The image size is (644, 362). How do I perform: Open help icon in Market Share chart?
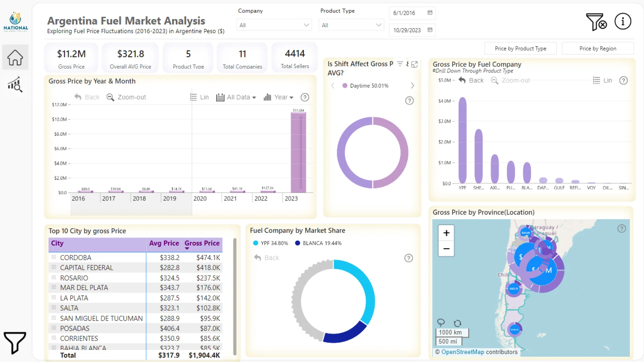coord(409,258)
